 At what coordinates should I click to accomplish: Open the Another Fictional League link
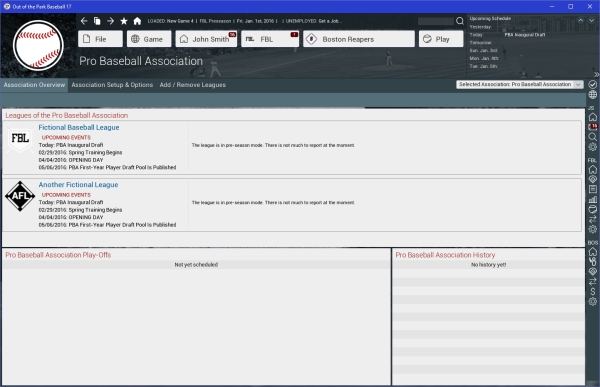tap(78, 185)
